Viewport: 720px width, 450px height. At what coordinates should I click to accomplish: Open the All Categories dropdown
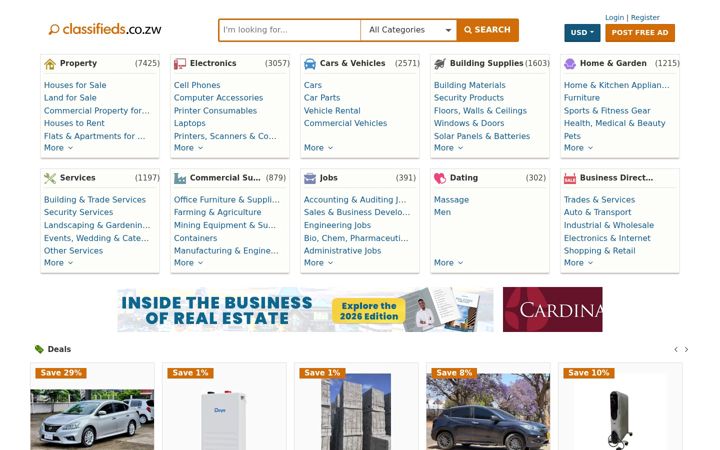point(409,30)
